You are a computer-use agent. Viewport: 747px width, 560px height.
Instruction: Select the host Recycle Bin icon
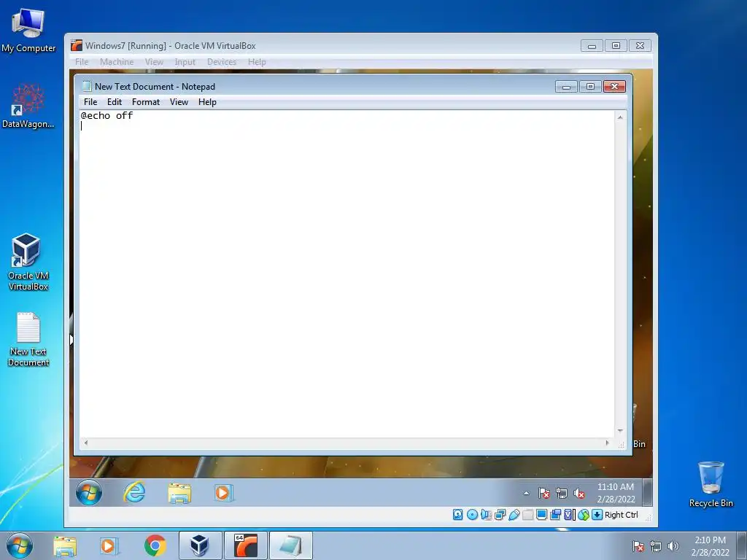(x=711, y=485)
